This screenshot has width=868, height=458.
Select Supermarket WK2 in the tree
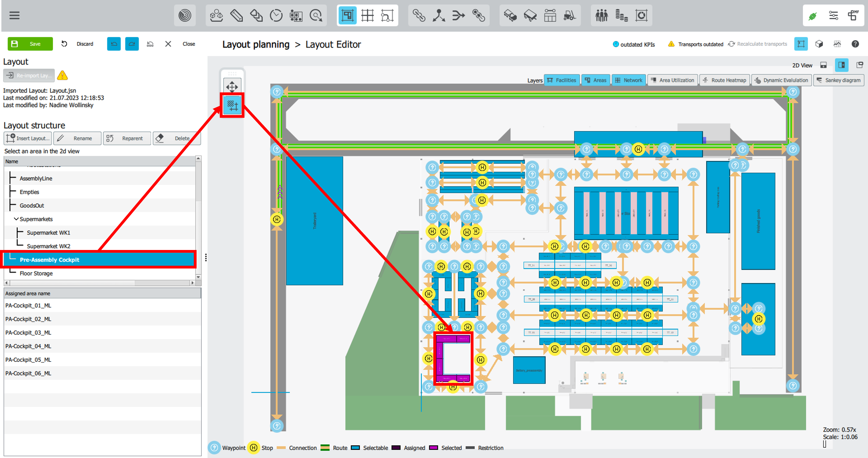point(99,246)
